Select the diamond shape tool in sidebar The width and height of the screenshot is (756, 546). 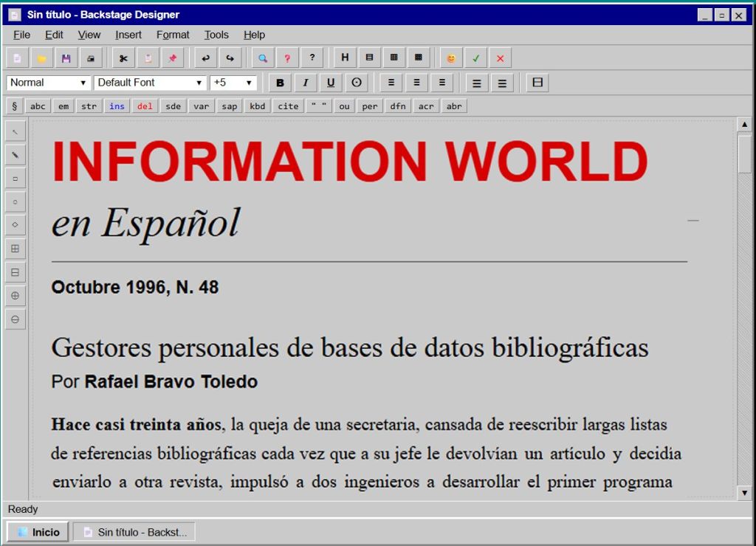click(16, 225)
